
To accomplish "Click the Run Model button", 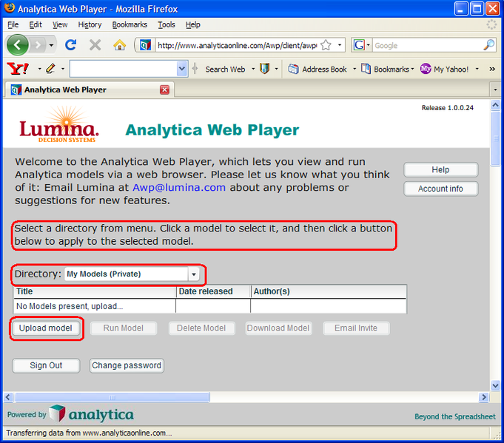I will tap(124, 328).
